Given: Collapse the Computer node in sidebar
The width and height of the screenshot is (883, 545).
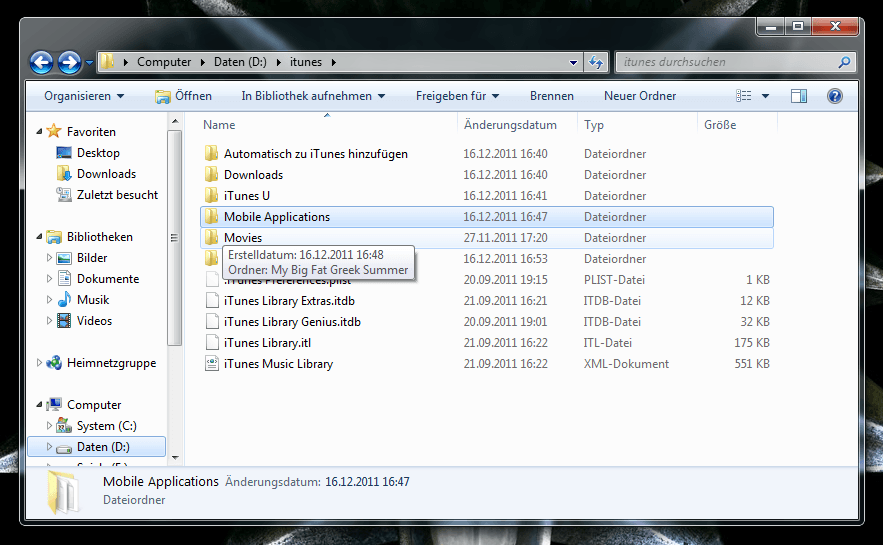Looking at the screenshot, I should pos(39,404).
